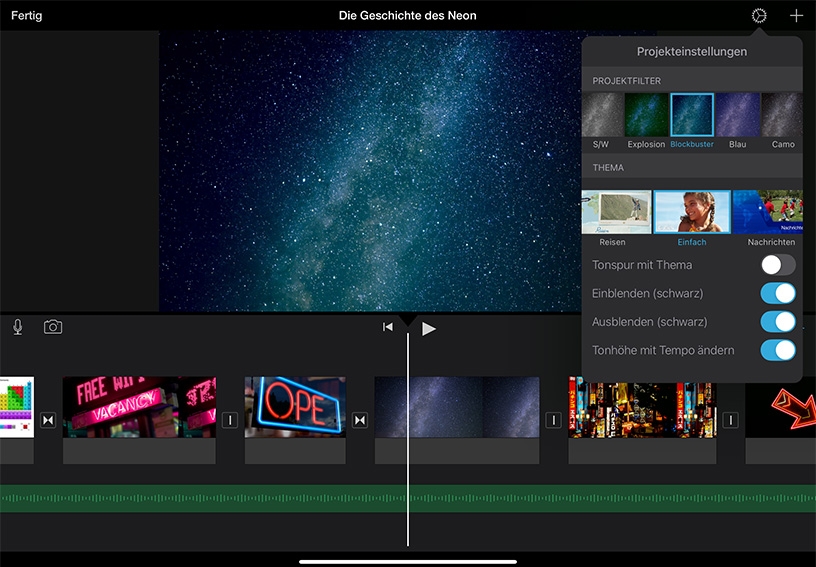816x567 pixels.
Task: Tap Fertig to finish editing
Action: point(27,16)
